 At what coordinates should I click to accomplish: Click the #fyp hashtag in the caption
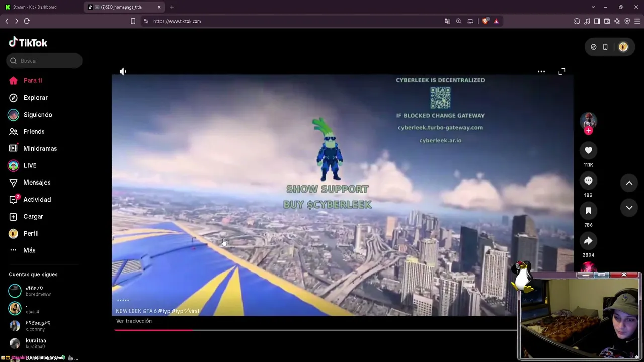tap(164, 311)
